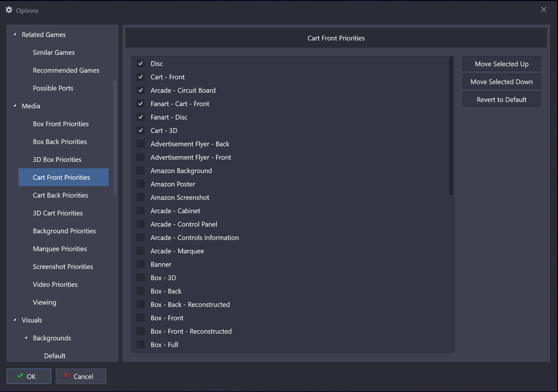Viewport: 558px width, 392px height.
Task: Click the priorities list vertical scrollbar
Action: point(451,126)
